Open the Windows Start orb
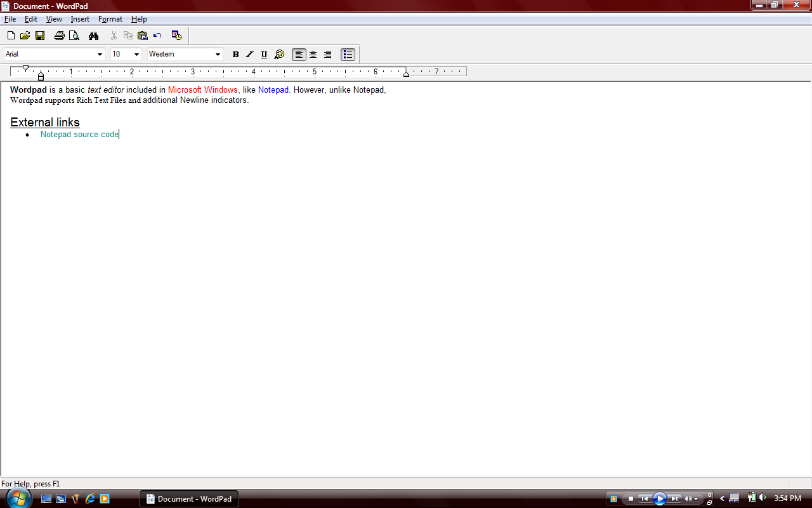 [20, 498]
